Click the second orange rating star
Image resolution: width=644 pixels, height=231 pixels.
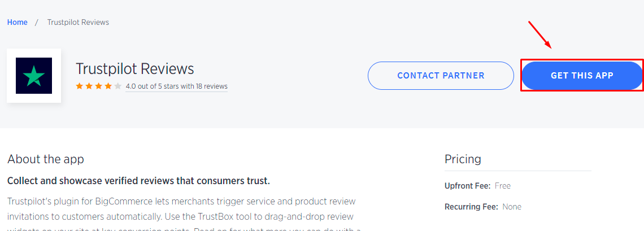tap(89, 86)
